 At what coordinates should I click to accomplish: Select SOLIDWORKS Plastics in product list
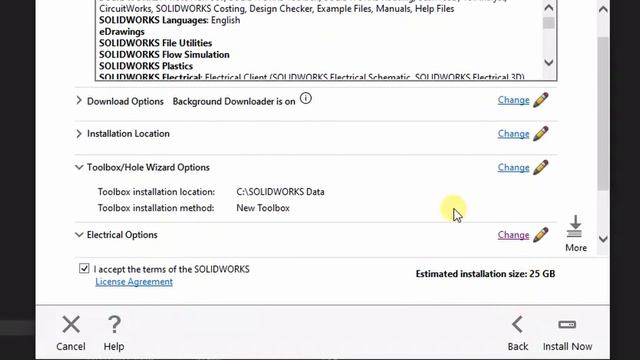coord(146,66)
